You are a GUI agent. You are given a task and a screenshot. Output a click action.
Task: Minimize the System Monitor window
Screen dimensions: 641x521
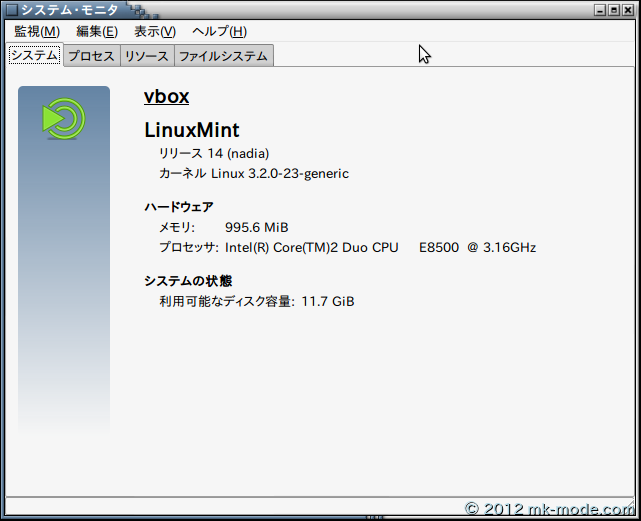tap(600, 9)
